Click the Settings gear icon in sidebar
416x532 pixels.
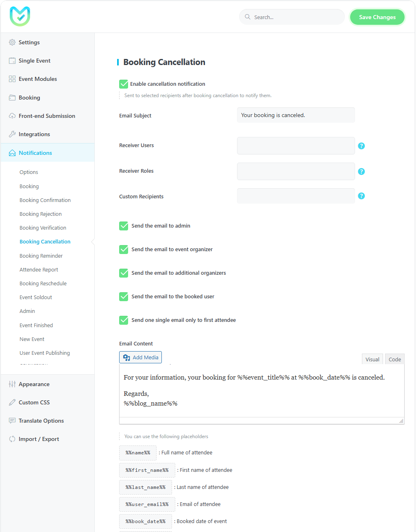[12, 42]
